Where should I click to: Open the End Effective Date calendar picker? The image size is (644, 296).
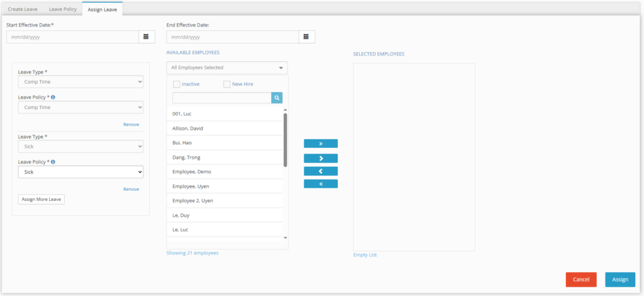pyautogui.click(x=306, y=37)
